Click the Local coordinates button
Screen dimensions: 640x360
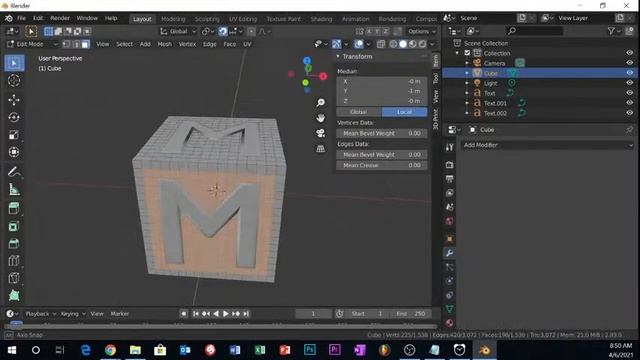tap(404, 112)
